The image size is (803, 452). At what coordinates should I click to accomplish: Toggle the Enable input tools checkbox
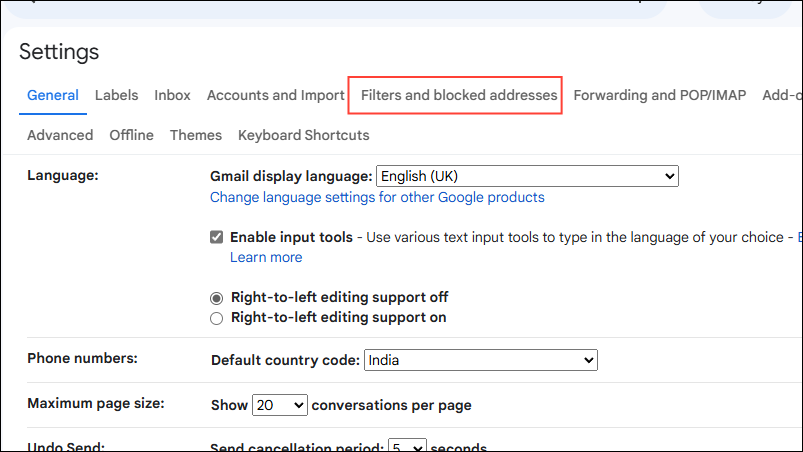(216, 237)
